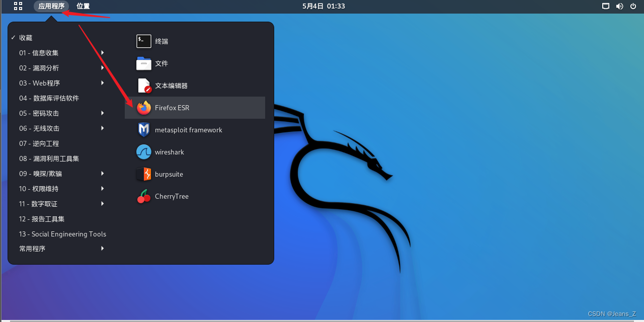
Task: Launch wireshark by its label
Action: click(170, 152)
